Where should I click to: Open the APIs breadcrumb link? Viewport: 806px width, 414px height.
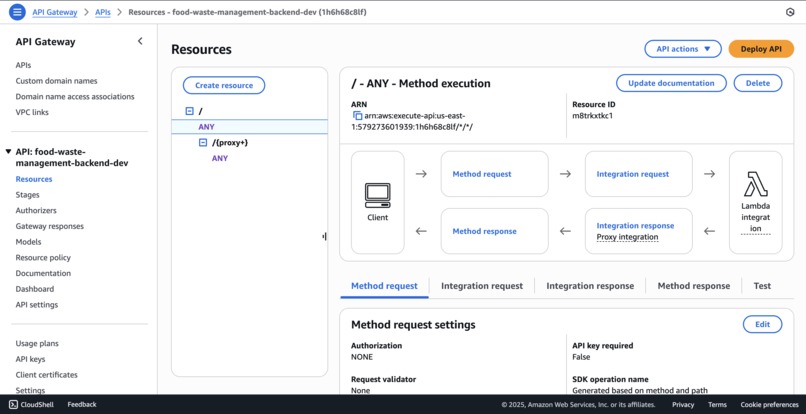click(102, 12)
